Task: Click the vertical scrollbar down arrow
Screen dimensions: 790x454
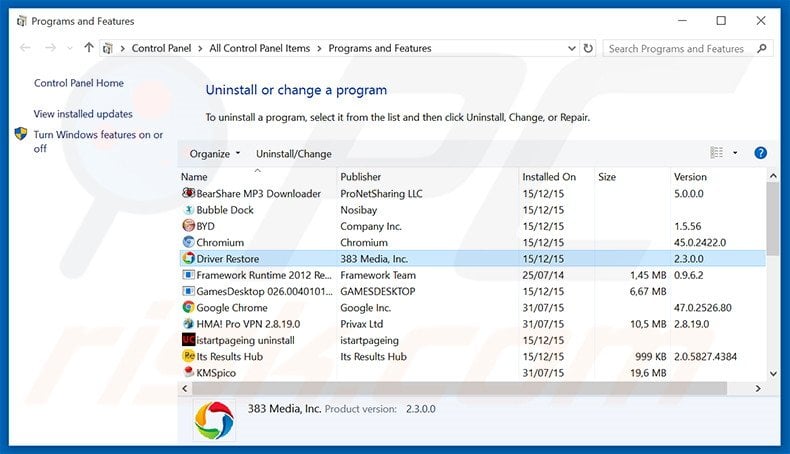Action: click(x=773, y=373)
